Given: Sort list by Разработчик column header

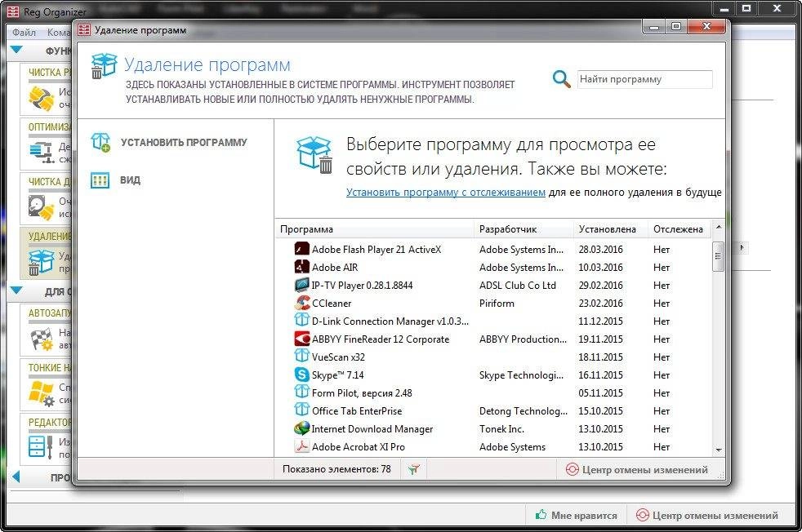Looking at the screenshot, I should pyautogui.click(x=524, y=229).
